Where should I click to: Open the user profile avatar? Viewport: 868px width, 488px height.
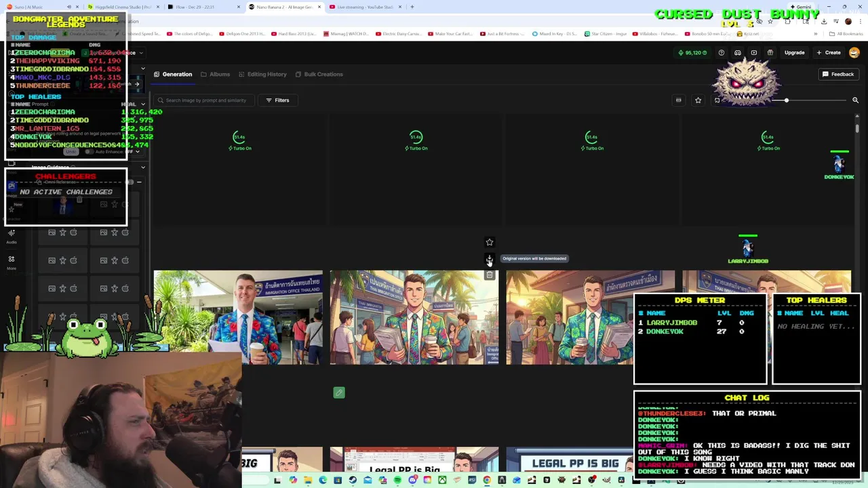(x=854, y=52)
